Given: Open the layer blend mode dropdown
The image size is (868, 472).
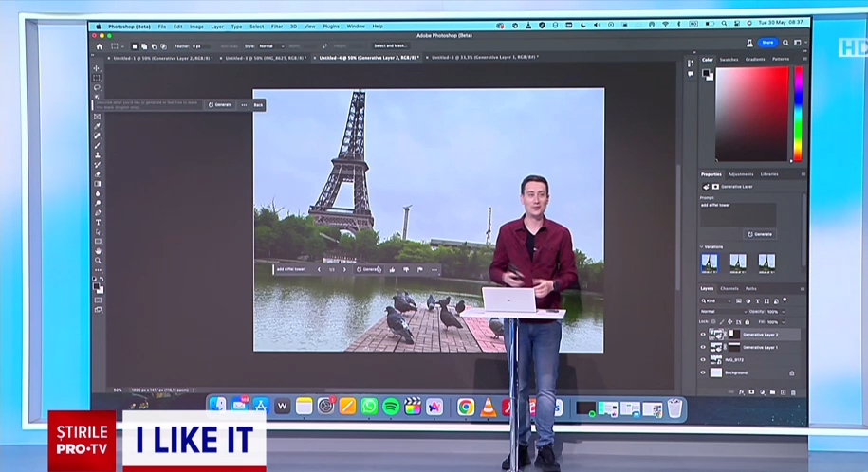Looking at the screenshot, I should [x=723, y=312].
